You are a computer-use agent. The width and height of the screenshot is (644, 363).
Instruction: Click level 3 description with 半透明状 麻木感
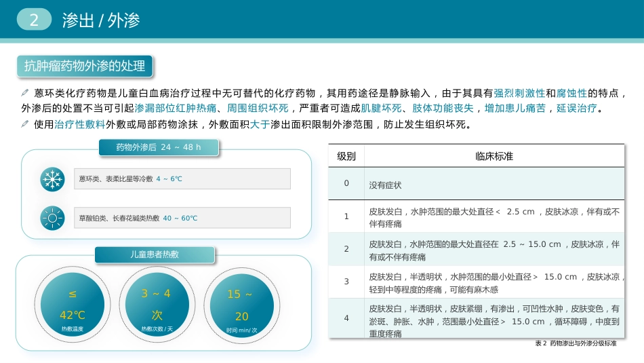click(494, 283)
